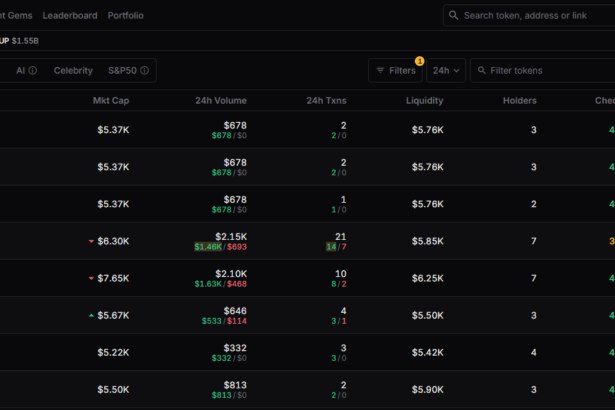Click the $5.50K market cap value
This screenshot has width=615, height=410.
click(113, 390)
